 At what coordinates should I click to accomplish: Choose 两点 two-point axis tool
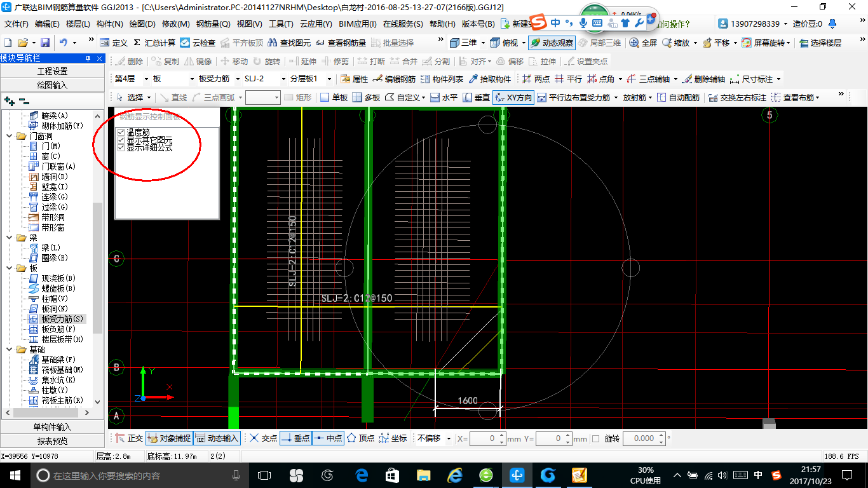point(536,79)
